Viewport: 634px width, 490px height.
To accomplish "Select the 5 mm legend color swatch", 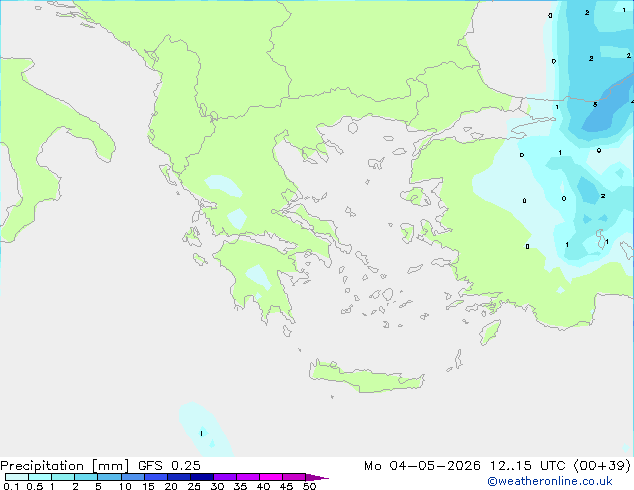I will 109,477.
